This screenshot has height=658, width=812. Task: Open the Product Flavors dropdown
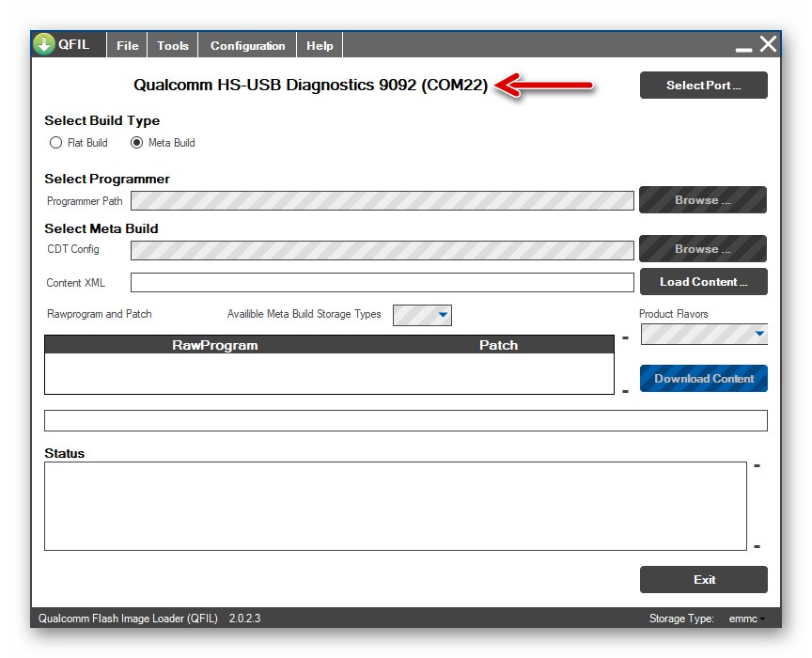tap(704, 335)
